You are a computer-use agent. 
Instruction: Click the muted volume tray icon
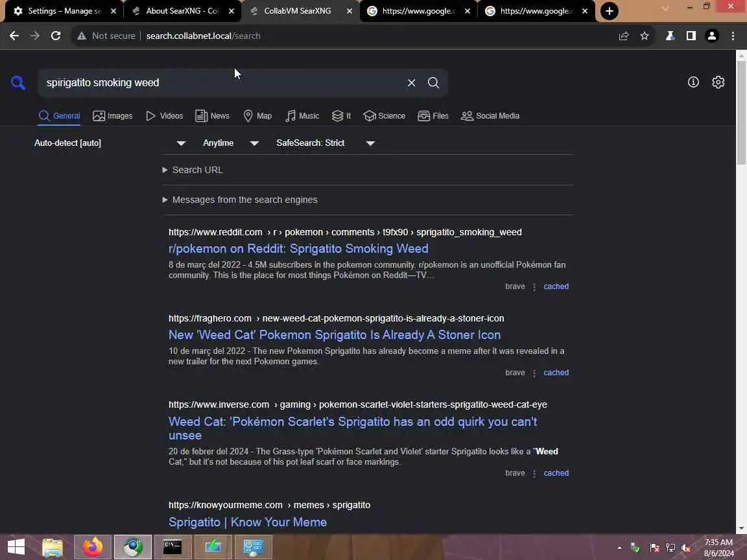point(686,548)
